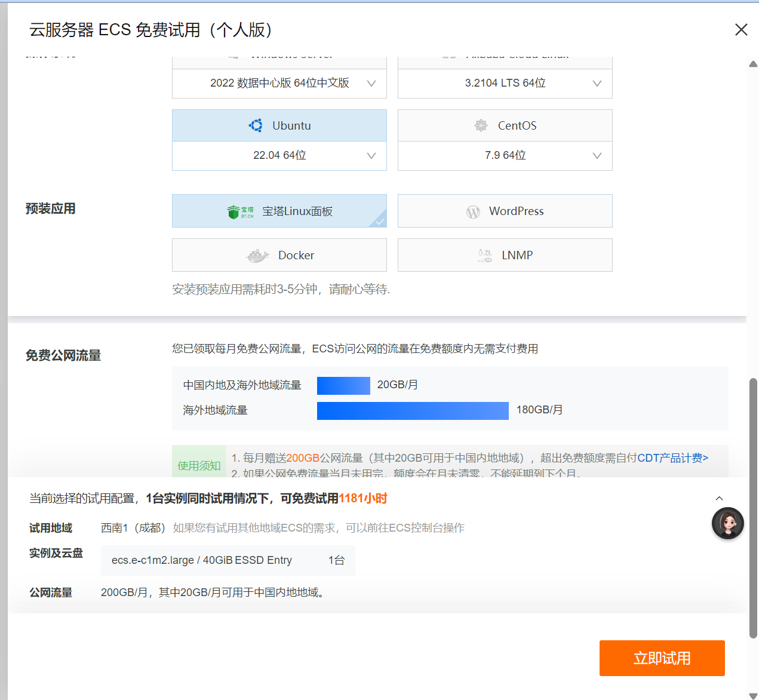Select the 宝塔Linux面板 preinstalled app
This screenshot has height=700, width=759.
pyautogui.click(x=279, y=211)
